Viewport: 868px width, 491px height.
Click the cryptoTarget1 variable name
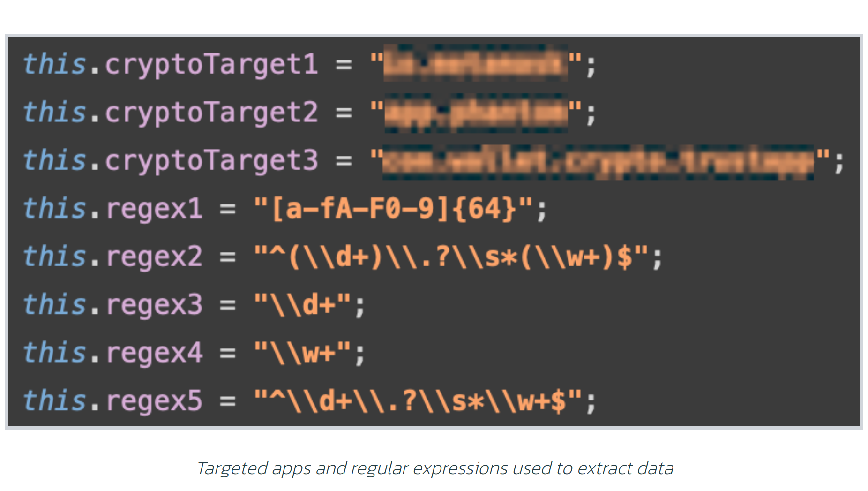point(212,65)
